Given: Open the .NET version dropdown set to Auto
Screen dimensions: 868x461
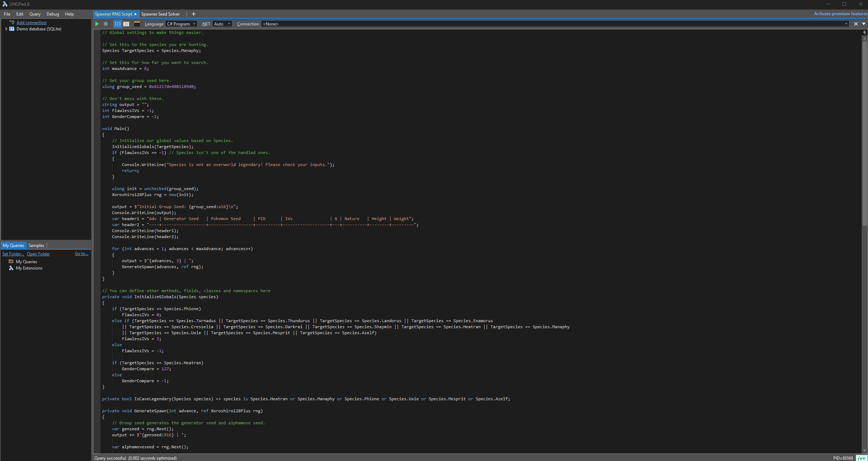Looking at the screenshot, I should tap(222, 24).
